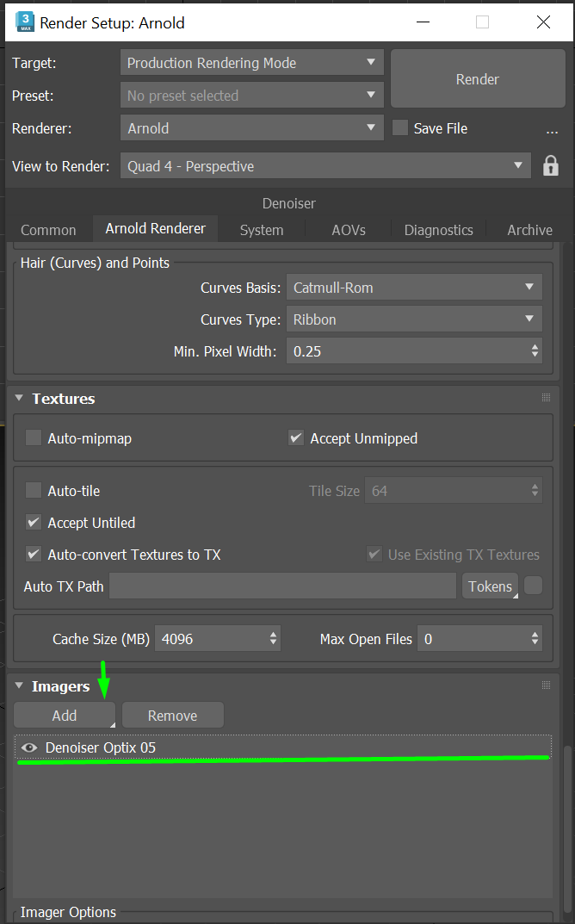Screen dimensions: 575x924
Task: Disable Accept Untiled
Action: [33, 523]
